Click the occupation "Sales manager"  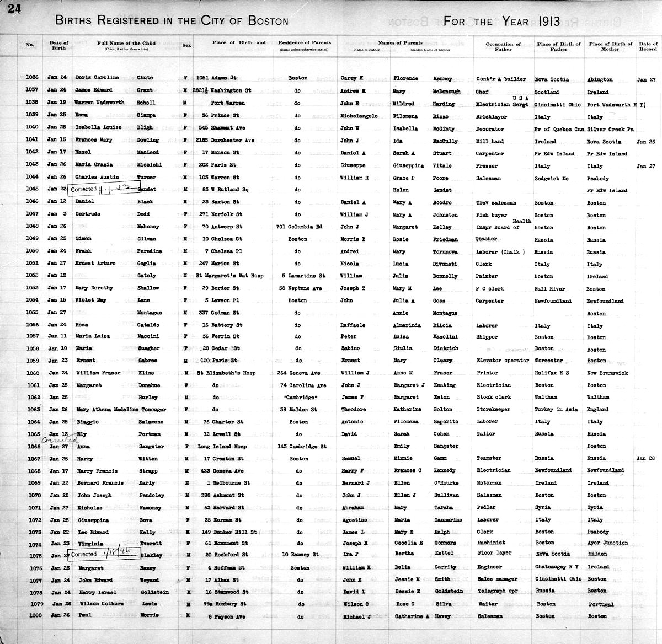coord(497,579)
